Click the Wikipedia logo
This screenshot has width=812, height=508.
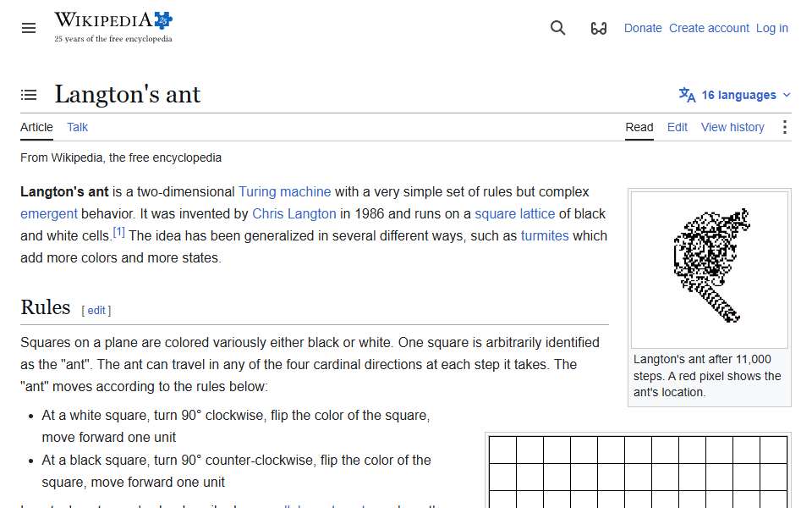(113, 27)
